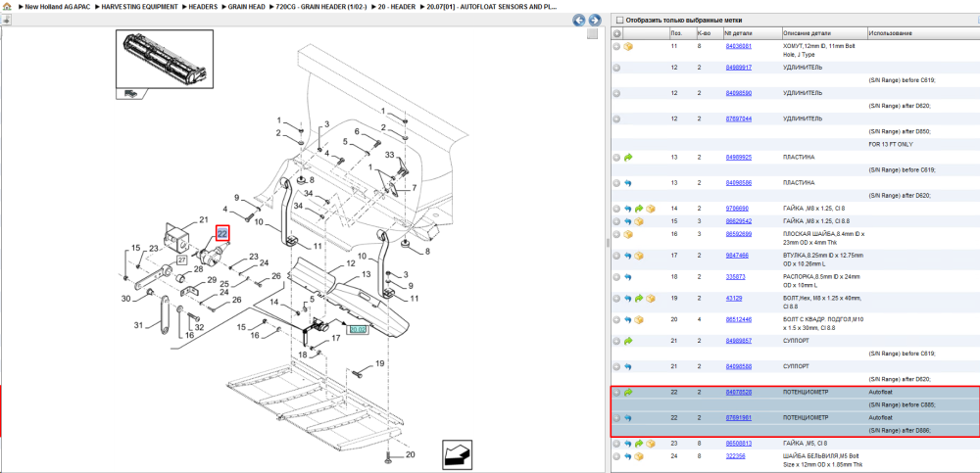Image resolution: width=980 pixels, height=473 pixels.
Task: Open part number link 86512446
Action: [738, 320]
